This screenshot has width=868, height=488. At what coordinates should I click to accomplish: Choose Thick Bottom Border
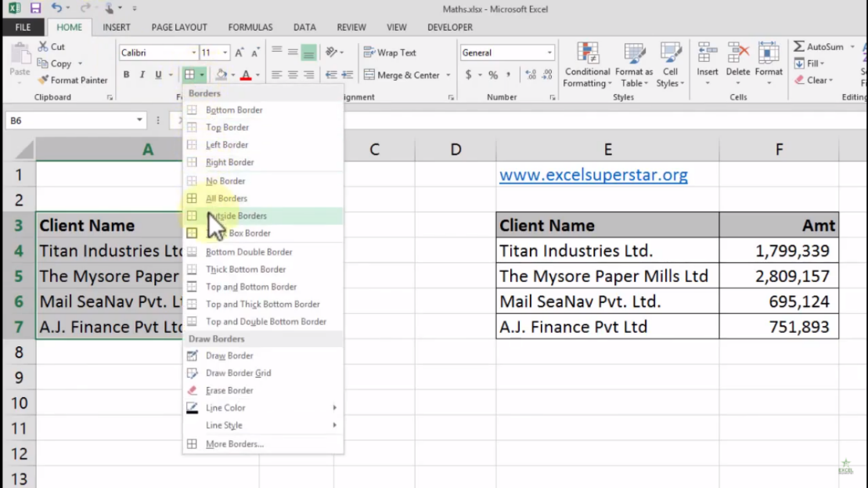263,269
